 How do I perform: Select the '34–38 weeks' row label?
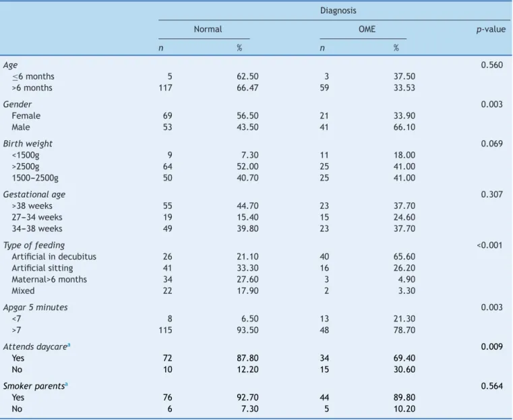(x=37, y=229)
